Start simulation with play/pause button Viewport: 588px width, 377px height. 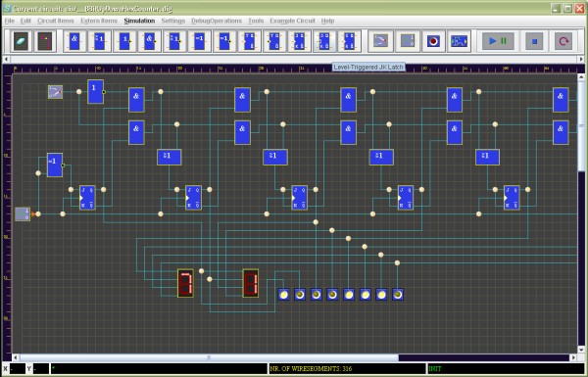pyautogui.click(x=498, y=41)
